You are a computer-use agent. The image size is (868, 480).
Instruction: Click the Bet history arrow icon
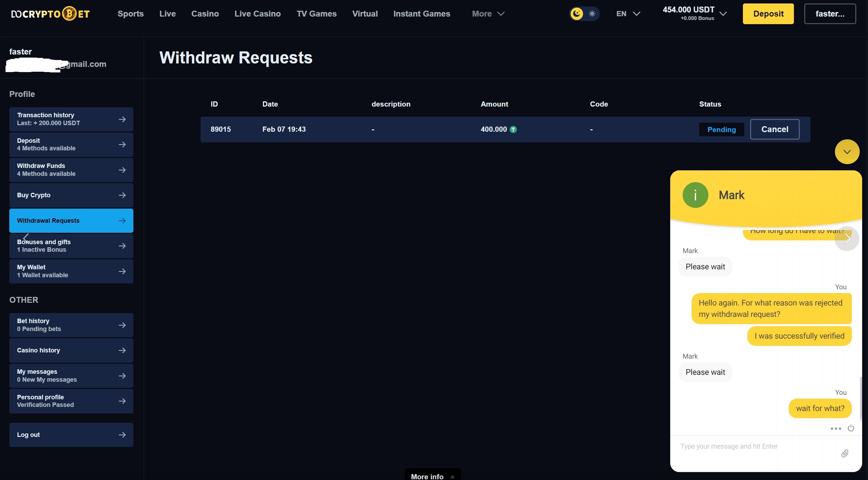coord(122,325)
